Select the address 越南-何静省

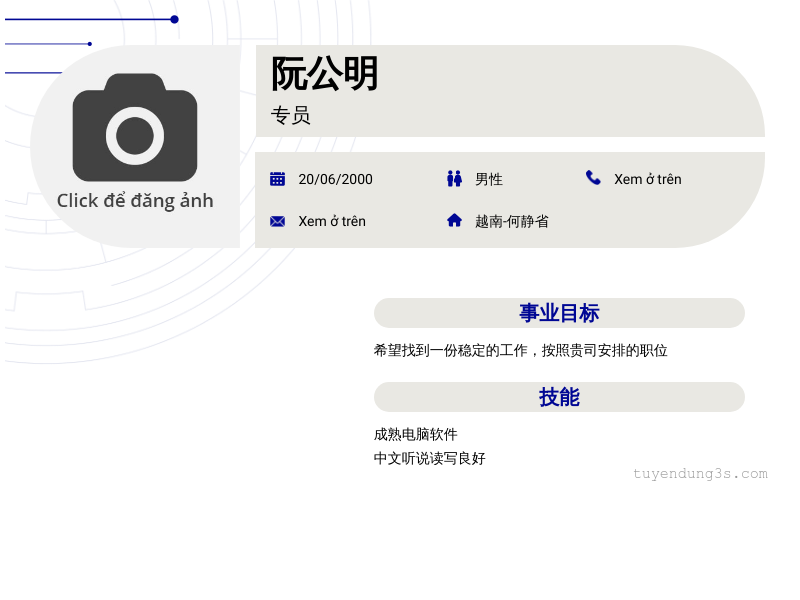[512, 221]
